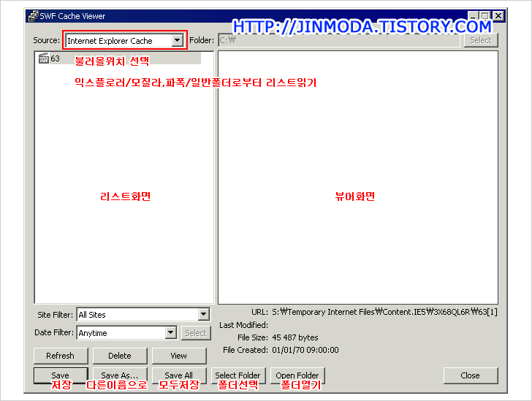Click the SWF Cache Viewer title bar icon
The width and height of the screenshot is (532, 401).
click(34, 16)
